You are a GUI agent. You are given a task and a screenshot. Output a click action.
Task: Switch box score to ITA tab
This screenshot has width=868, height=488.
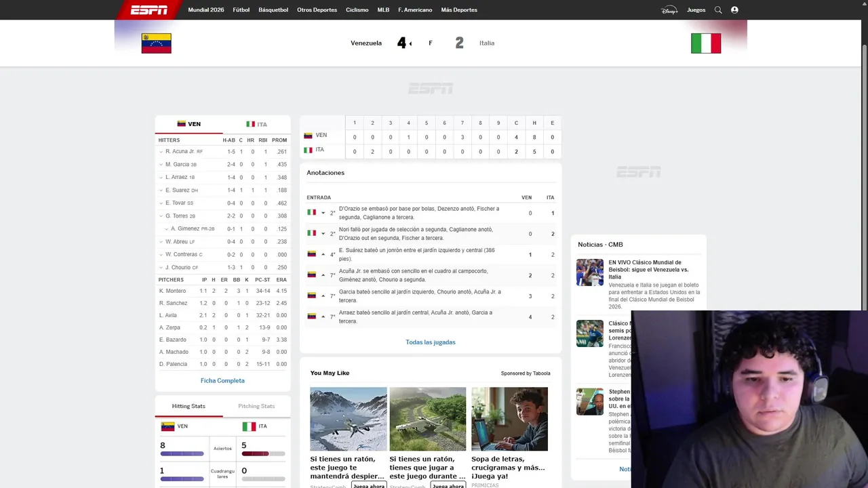(x=256, y=124)
